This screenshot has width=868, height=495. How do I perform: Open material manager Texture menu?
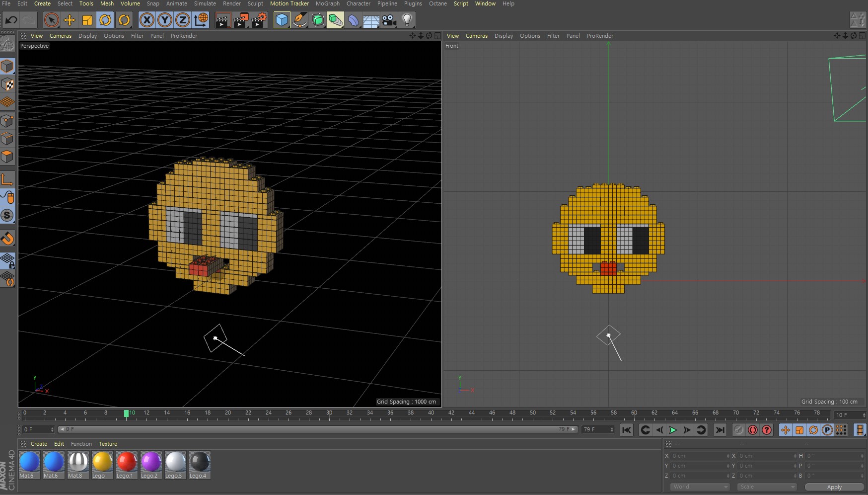click(108, 444)
